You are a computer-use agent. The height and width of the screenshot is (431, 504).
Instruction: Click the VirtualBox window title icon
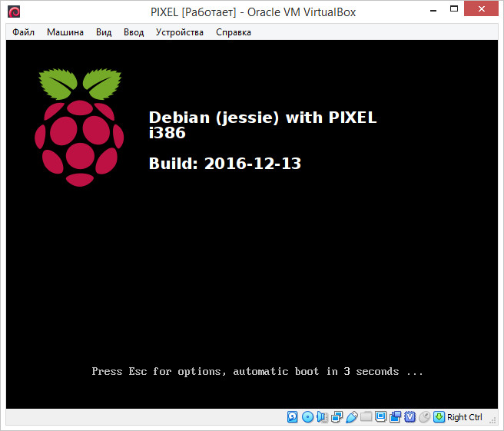14,12
